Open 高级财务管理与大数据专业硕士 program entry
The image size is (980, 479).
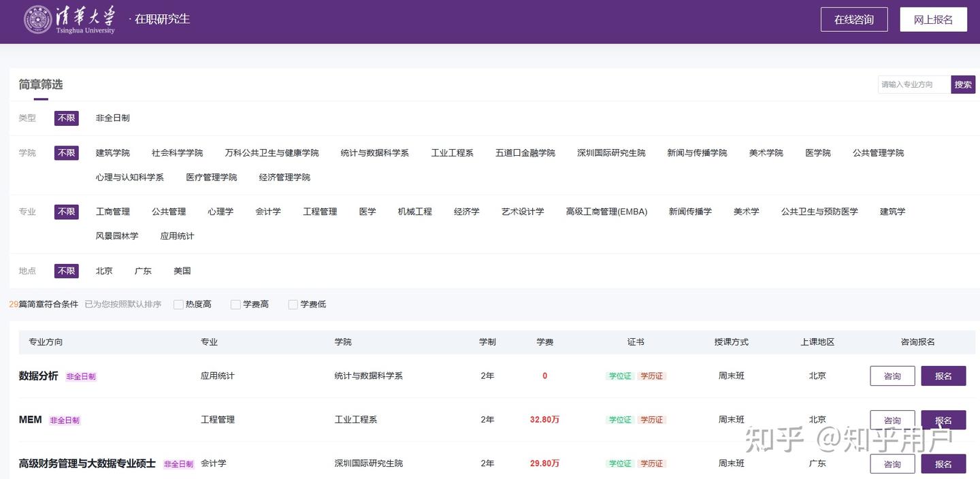tap(87, 464)
